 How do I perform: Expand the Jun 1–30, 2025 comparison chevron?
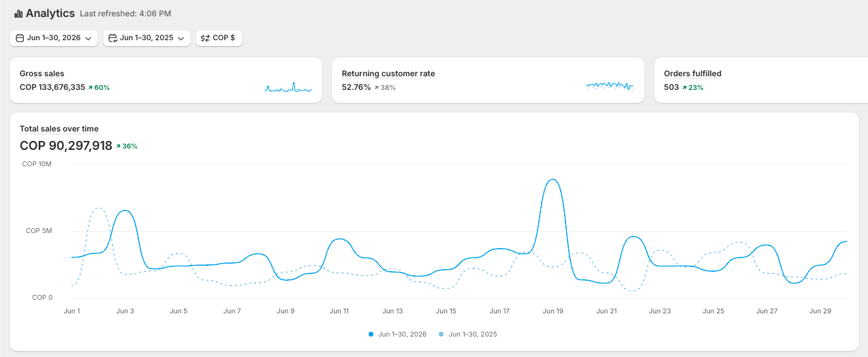(x=181, y=39)
